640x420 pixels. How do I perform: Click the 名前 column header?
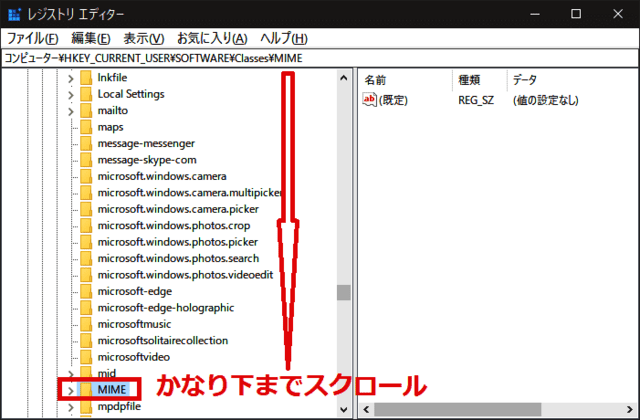tap(376, 78)
